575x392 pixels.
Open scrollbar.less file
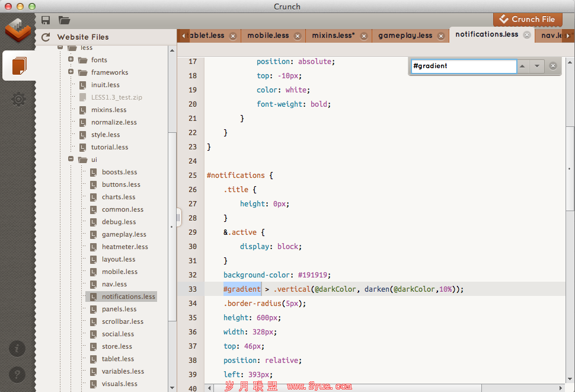pyautogui.click(x=123, y=322)
